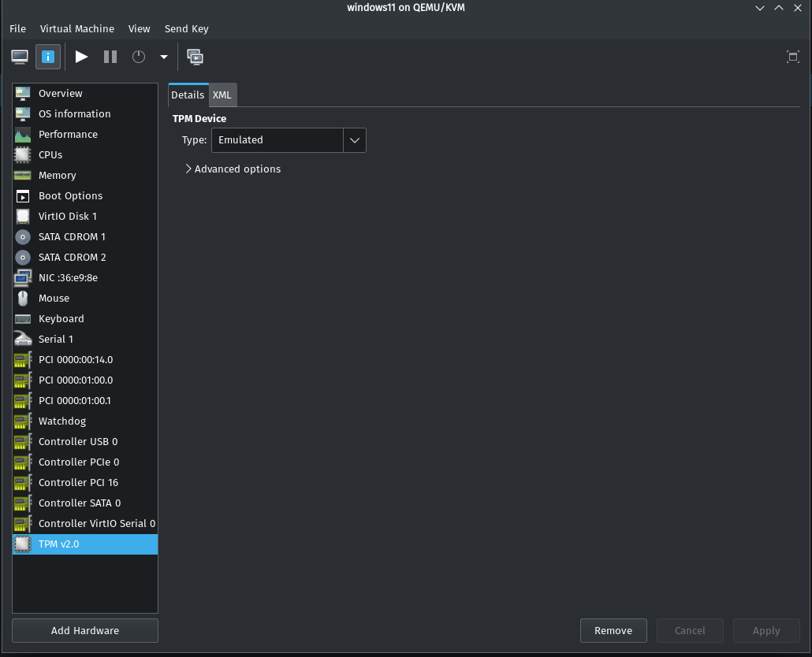Click the shutdown power icon
Screen dimensions: 812x657
[x=139, y=57]
